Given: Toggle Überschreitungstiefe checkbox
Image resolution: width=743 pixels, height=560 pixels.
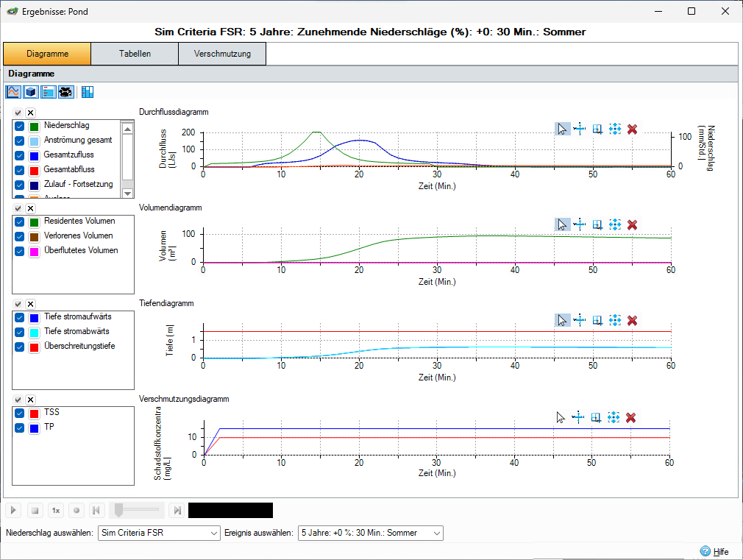Looking at the screenshot, I should click(x=19, y=347).
